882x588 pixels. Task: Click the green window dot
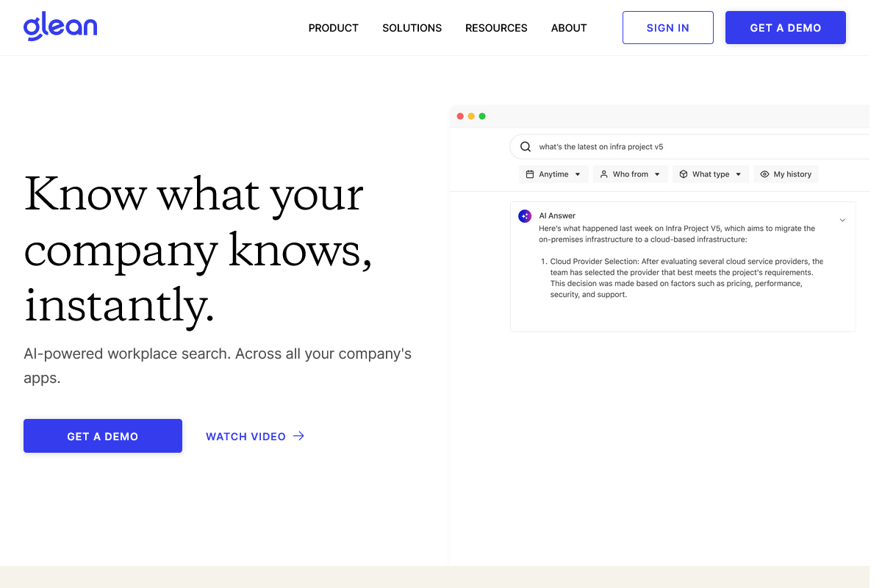(482, 116)
